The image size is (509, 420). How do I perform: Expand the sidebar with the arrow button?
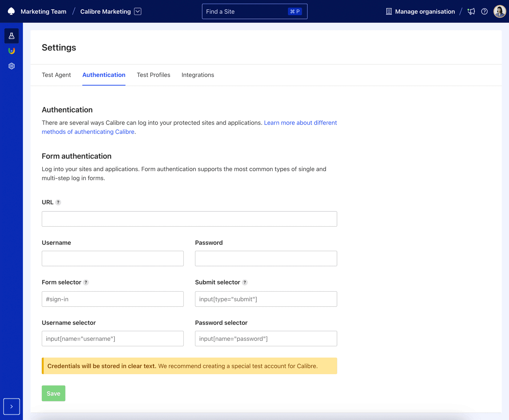[x=11, y=406]
